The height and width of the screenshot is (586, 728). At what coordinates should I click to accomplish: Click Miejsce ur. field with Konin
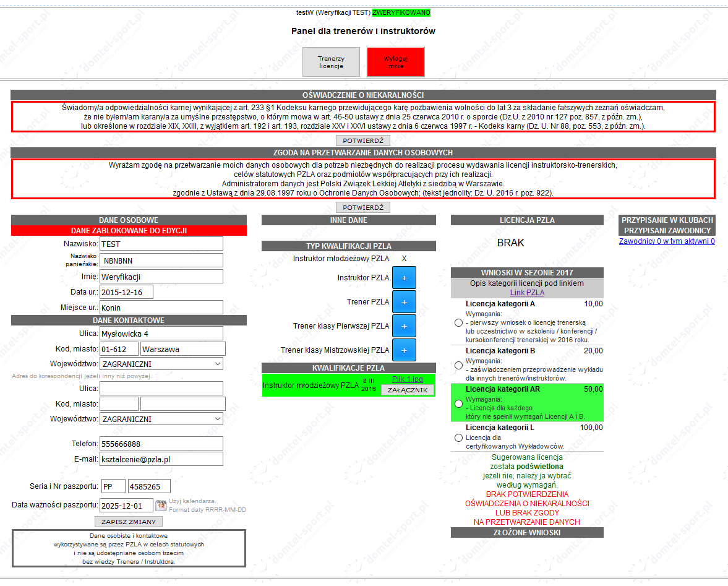coord(161,308)
